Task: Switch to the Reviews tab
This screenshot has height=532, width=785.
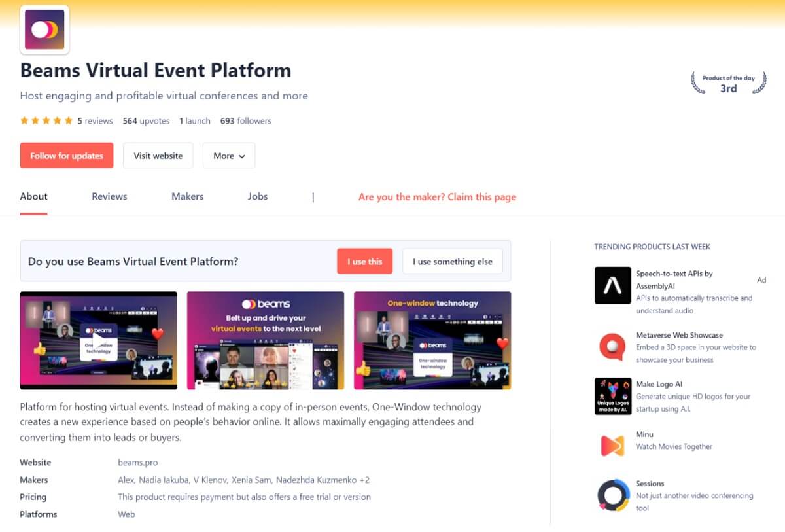Action: pos(109,196)
